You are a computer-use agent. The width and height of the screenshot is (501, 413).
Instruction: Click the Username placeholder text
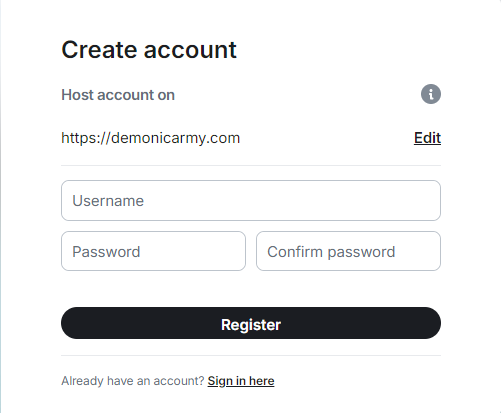(x=108, y=201)
